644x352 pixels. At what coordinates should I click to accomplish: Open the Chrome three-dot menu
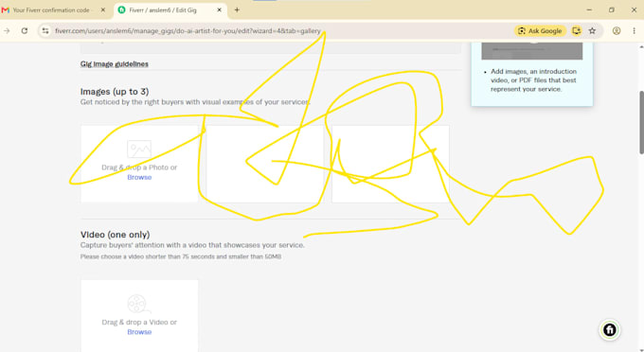[x=635, y=31]
